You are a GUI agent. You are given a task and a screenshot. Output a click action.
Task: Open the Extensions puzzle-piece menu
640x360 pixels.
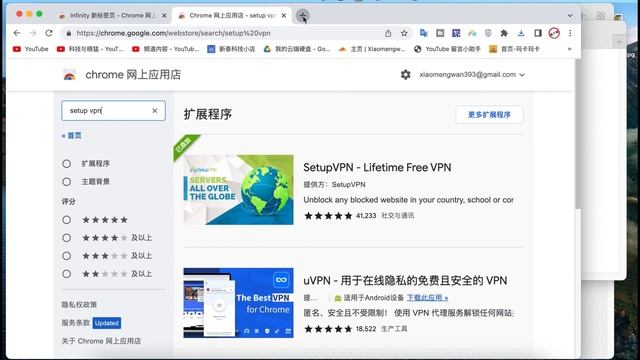click(504, 33)
